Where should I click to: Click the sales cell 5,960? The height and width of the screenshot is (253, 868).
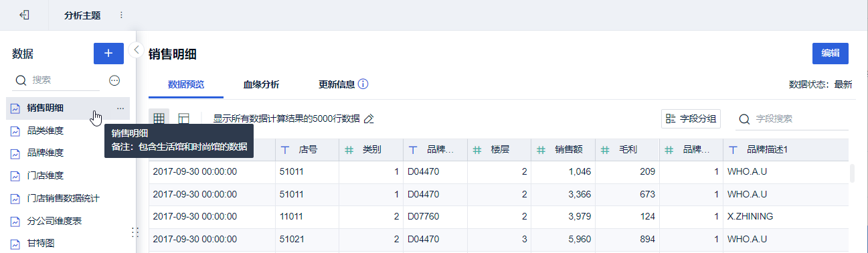[x=563, y=239]
